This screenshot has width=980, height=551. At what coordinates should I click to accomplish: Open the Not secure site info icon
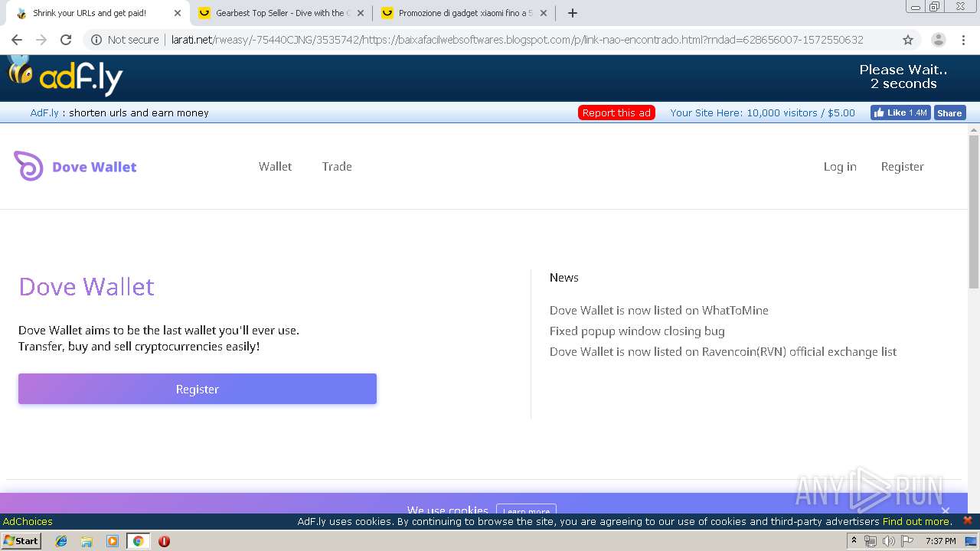96,40
